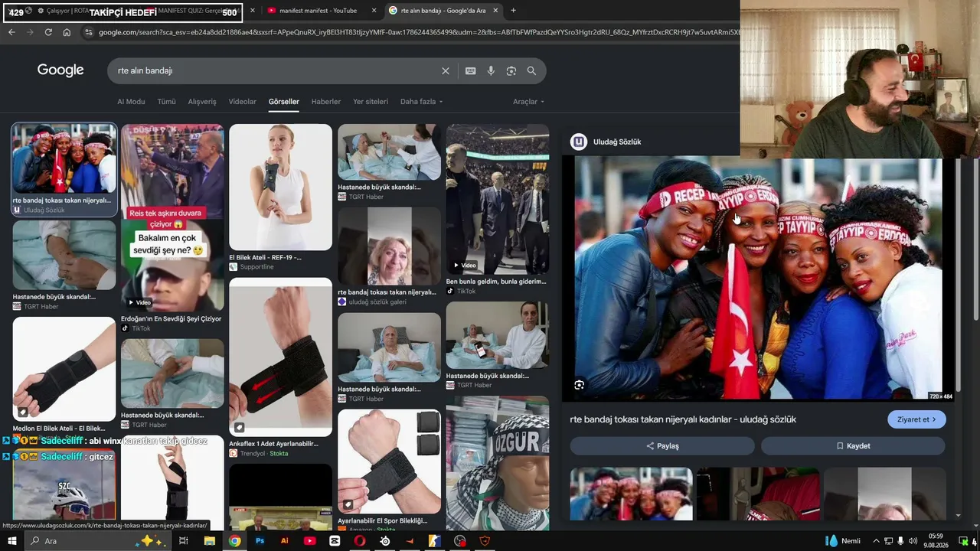Clear the search box with the X icon
Viewport: 980px width, 551px height.
(x=446, y=71)
